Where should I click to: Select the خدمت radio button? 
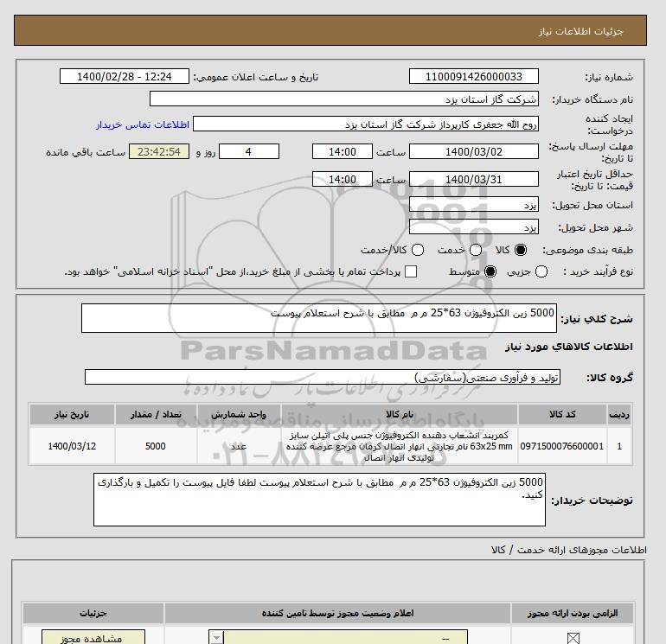[x=476, y=250]
